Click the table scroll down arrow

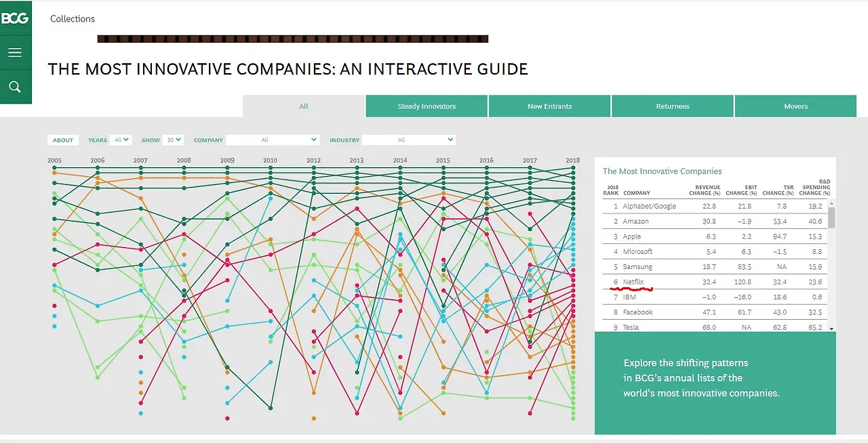pyautogui.click(x=831, y=328)
